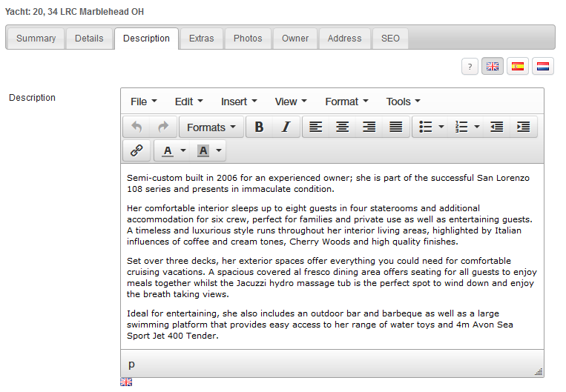Click the Undo arrow icon
The height and width of the screenshot is (392, 566).
tap(136, 127)
